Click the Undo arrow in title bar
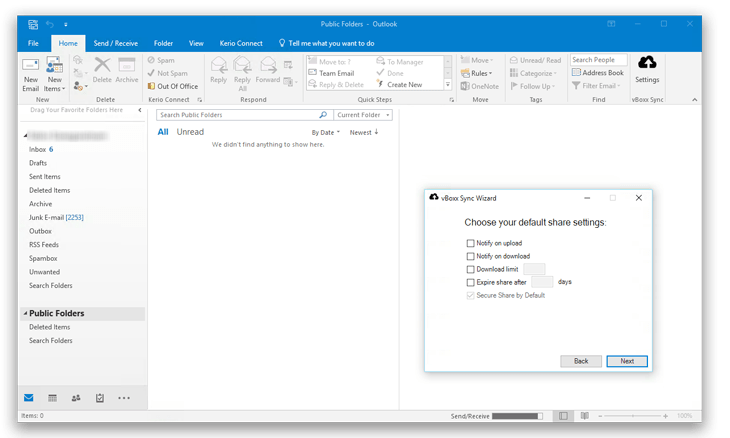The image size is (730, 438). pyautogui.click(x=50, y=24)
